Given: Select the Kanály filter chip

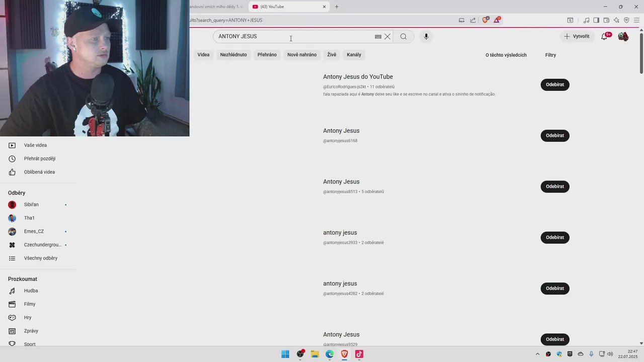Looking at the screenshot, I should coord(354,55).
